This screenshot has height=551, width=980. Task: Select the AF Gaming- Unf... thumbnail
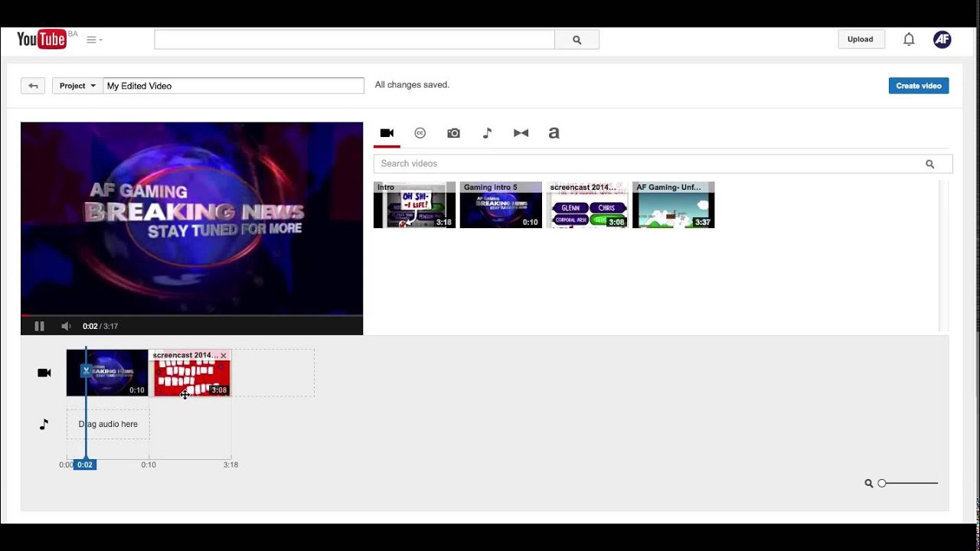pos(674,204)
